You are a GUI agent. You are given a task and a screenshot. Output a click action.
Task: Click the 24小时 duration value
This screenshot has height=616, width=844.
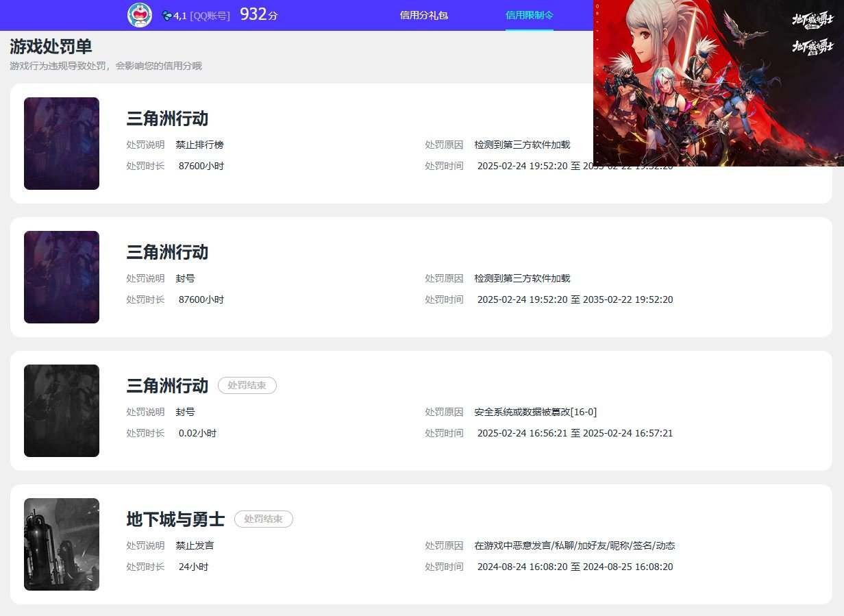pos(193,567)
